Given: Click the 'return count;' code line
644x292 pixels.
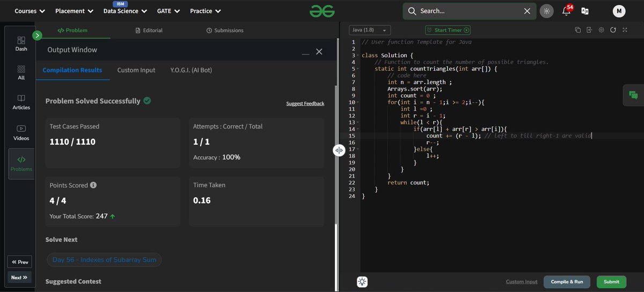Looking at the screenshot, I should tap(408, 183).
